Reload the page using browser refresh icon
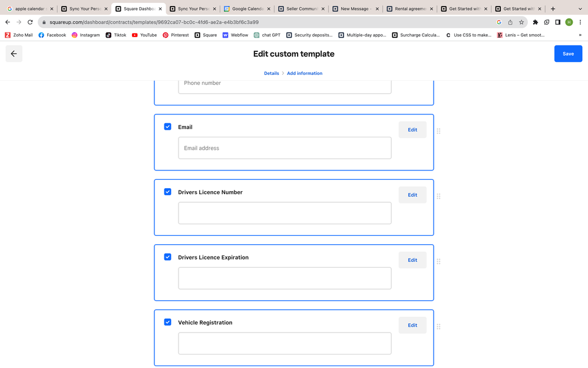 [30, 22]
